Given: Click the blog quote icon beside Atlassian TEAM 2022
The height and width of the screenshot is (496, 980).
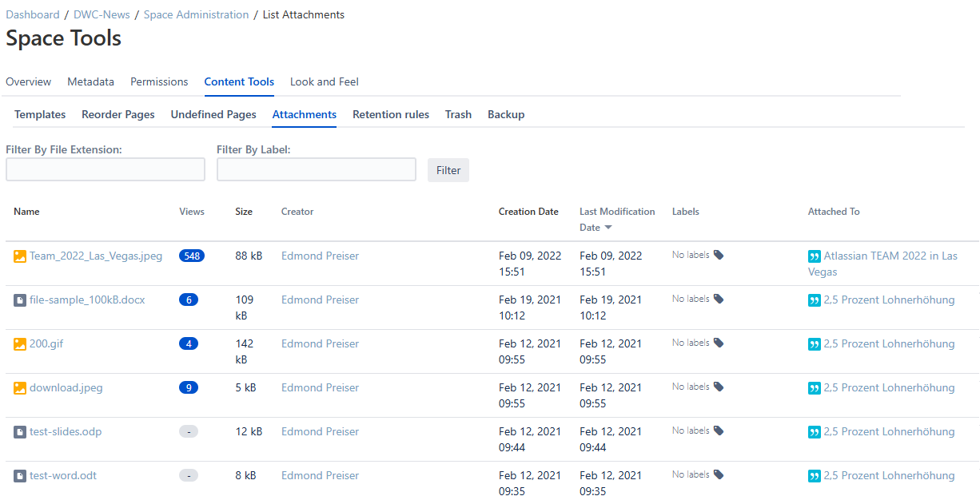Looking at the screenshot, I should 815,256.
